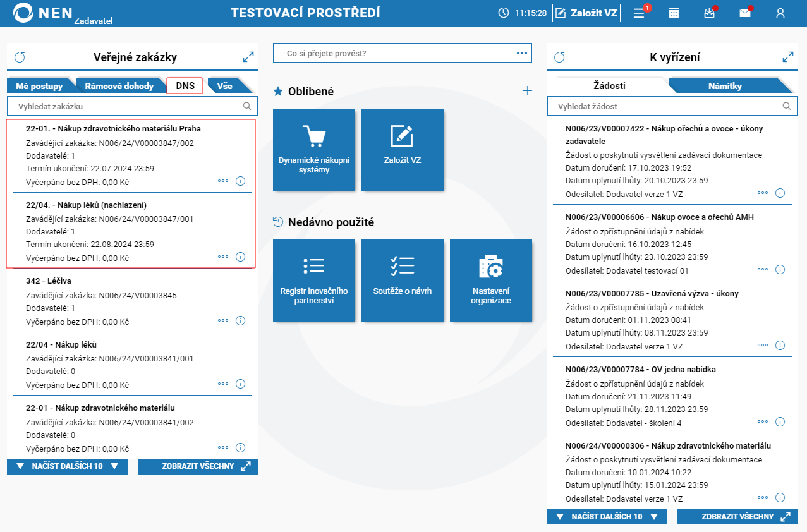Show info for Uzavřená výzva - úkony request

780,345
